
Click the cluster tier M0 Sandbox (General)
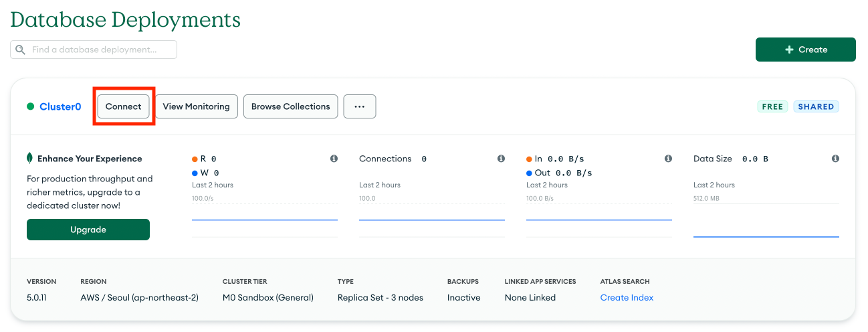(268, 297)
